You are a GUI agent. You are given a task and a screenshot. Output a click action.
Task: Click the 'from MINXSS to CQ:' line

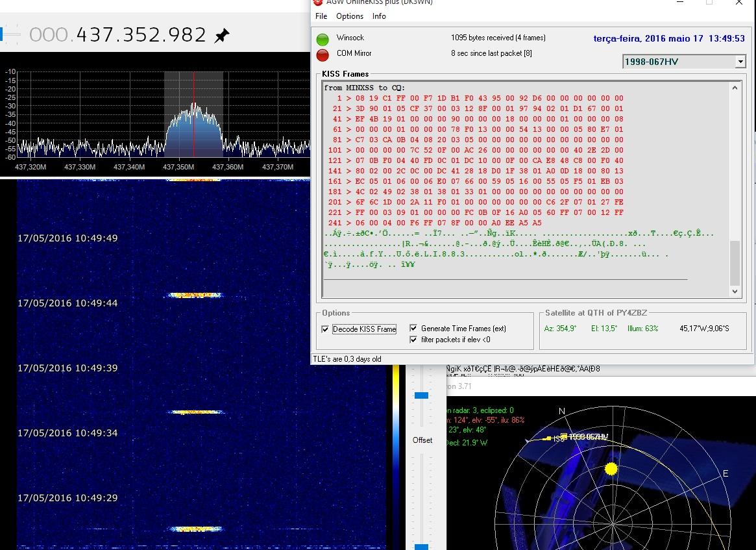365,88
